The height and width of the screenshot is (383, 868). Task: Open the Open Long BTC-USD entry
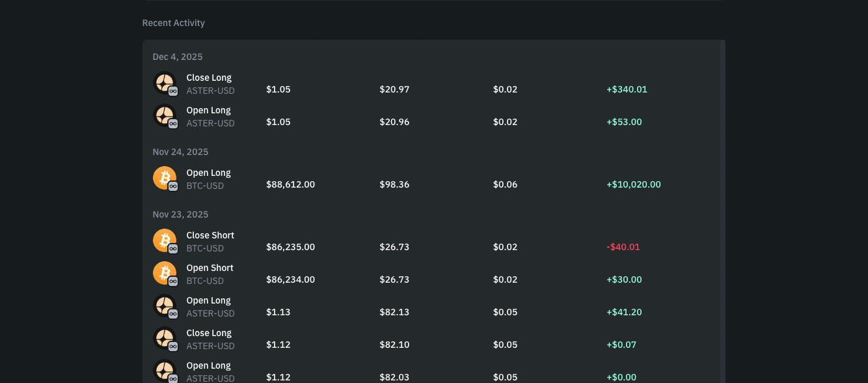[431, 178]
